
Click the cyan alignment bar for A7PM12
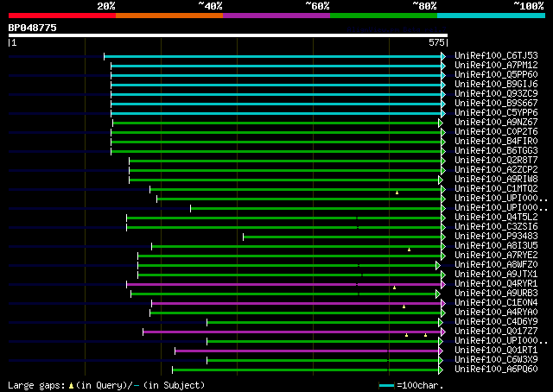pyautogui.click(x=276, y=66)
